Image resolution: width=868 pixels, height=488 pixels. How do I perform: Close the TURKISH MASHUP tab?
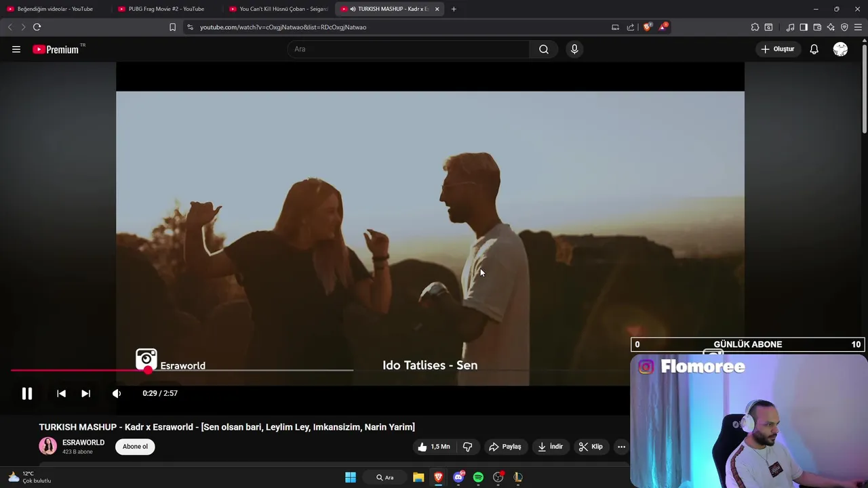tap(437, 9)
